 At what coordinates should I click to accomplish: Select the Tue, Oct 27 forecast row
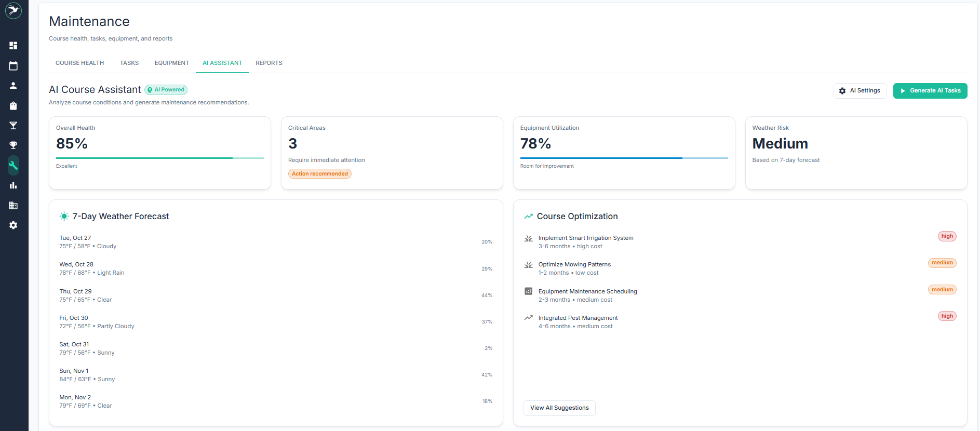(276, 242)
